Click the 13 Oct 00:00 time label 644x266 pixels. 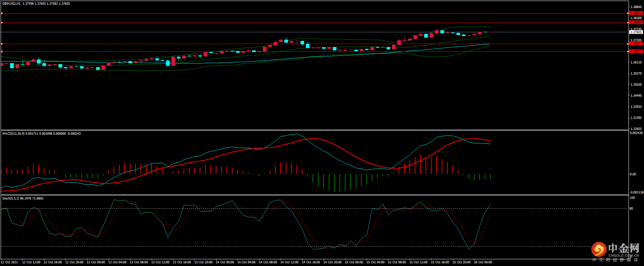pyautogui.click(x=95, y=262)
